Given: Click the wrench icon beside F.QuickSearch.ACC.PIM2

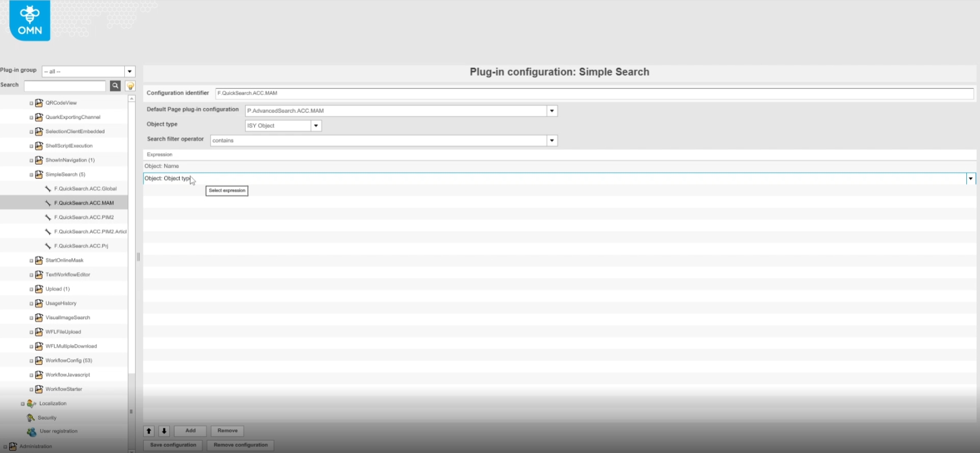Looking at the screenshot, I should tap(48, 217).
